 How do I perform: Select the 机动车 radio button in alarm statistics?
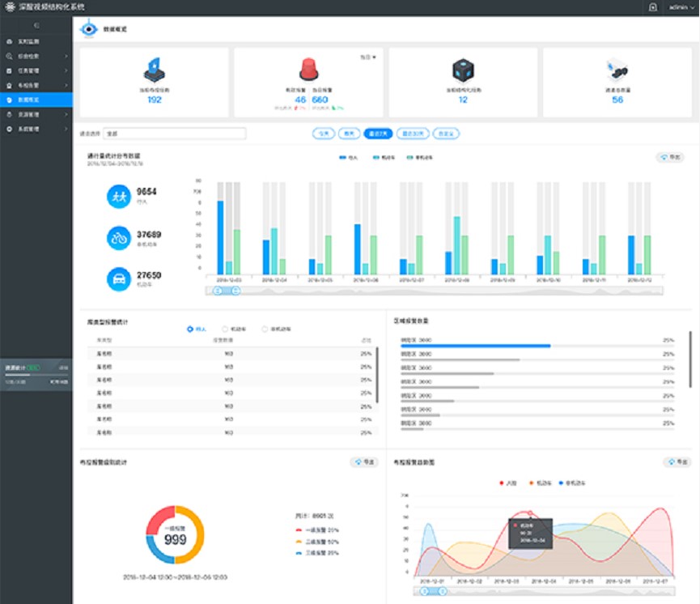[x=225, y=329]
